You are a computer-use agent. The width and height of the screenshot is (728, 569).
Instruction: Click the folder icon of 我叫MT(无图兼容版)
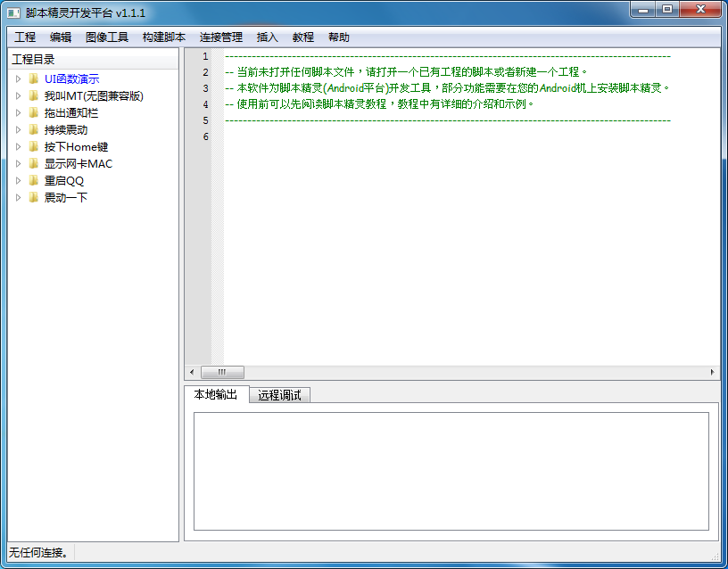tap(33, 96)
